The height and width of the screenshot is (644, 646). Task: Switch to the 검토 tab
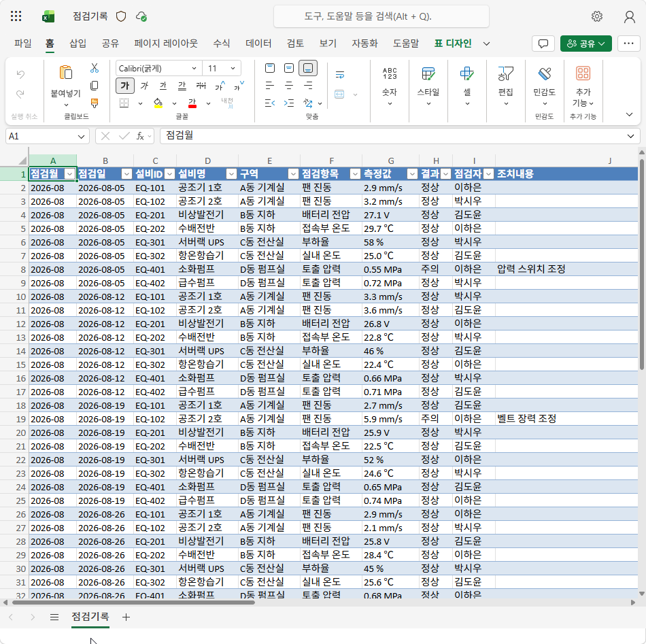click(295, 44)
